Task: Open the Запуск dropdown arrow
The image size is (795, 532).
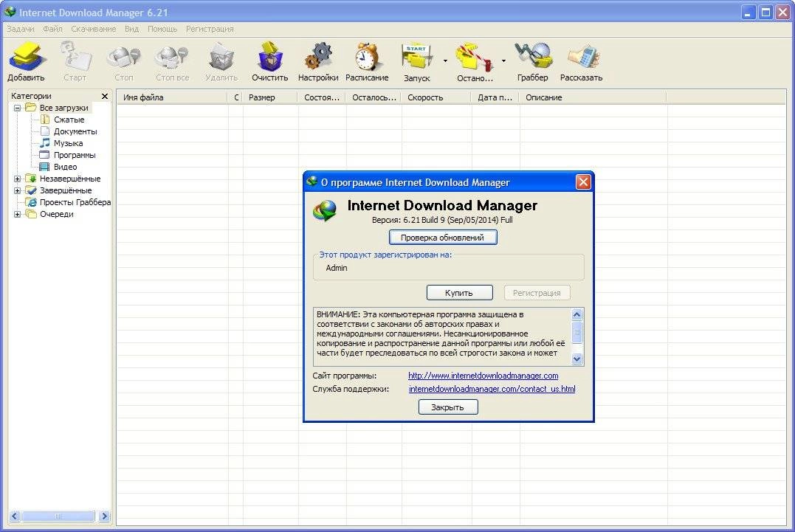Action: [x=445, y=61]
